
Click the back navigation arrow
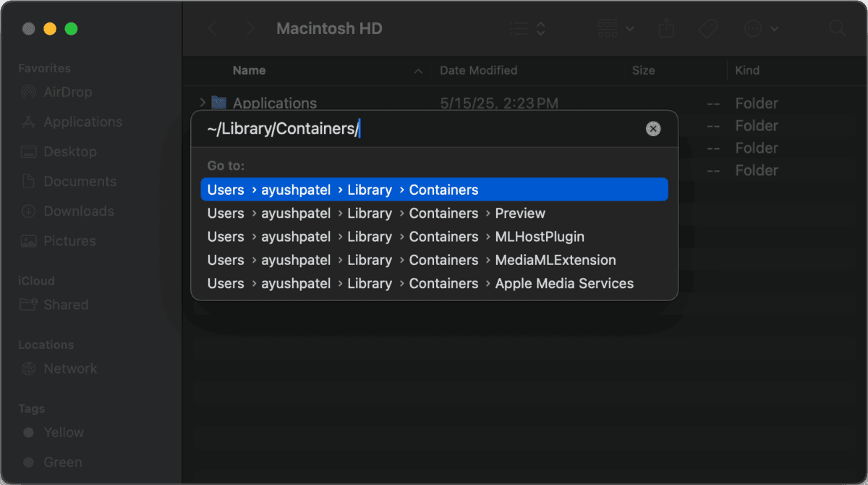(x=212, y=29)
